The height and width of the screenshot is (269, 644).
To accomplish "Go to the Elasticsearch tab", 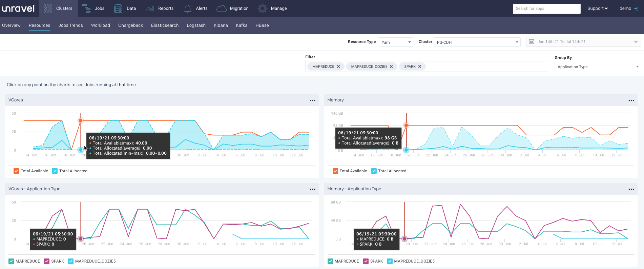I will point(165,25).
